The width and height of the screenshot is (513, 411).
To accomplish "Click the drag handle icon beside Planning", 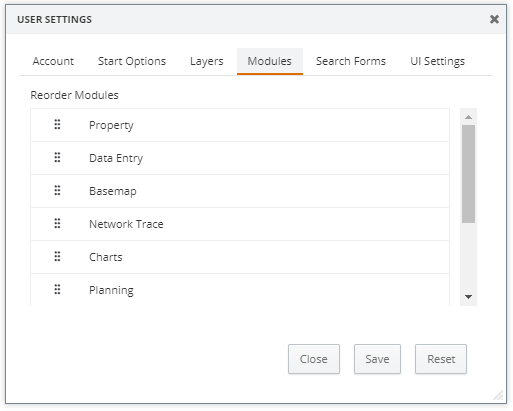I will (x=57, y=289).
